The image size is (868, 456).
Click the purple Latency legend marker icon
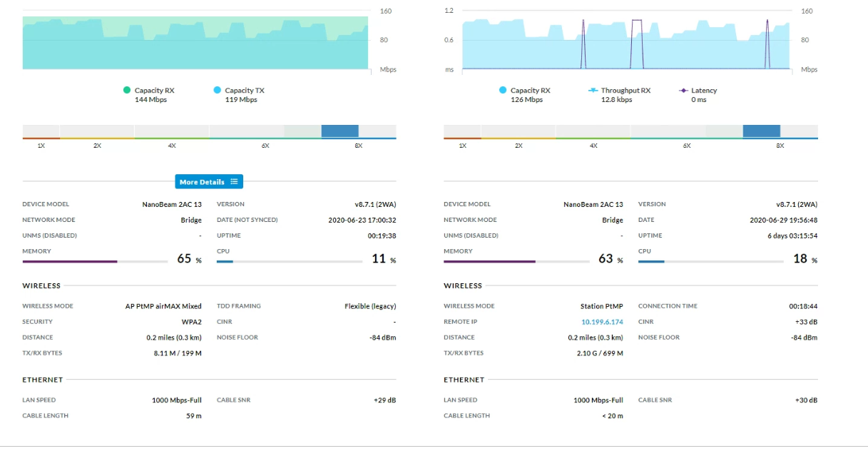(x=683, y=91)
